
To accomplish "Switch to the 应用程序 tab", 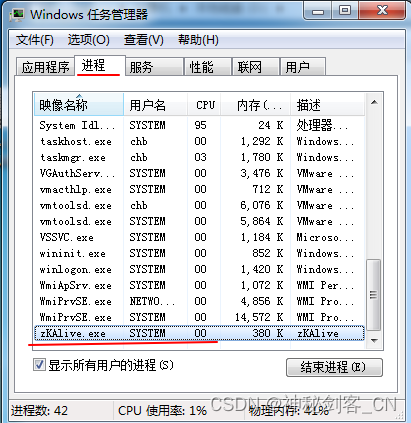I will [x=45, y=67].
